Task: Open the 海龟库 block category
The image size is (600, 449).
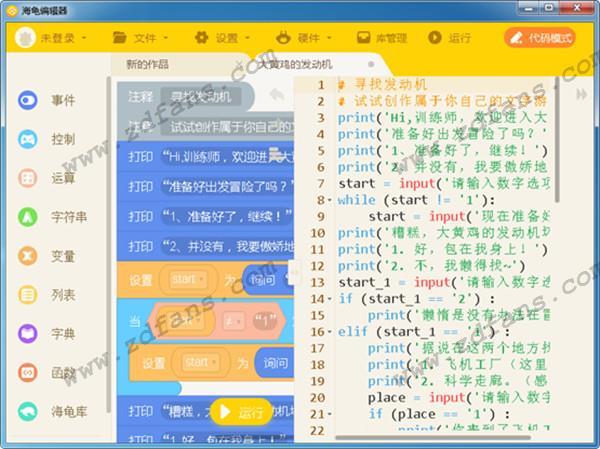Action: (52, 411)
